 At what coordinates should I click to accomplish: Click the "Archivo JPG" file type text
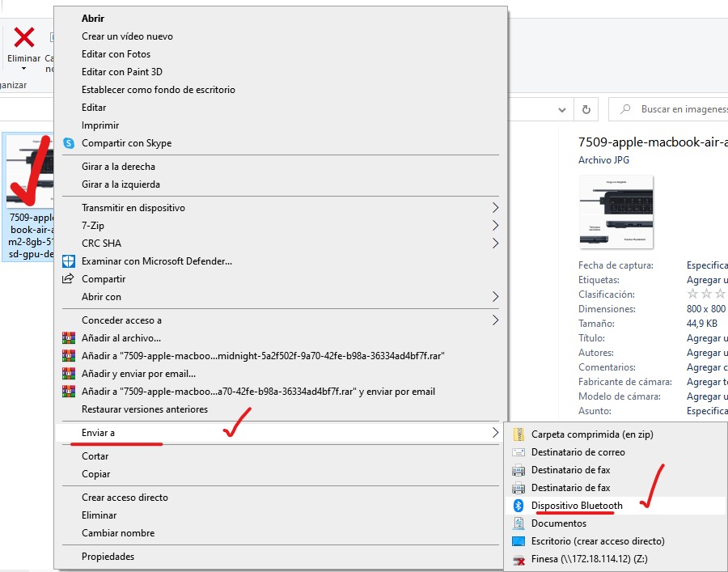pyautogui.click(x=603, y=160)
